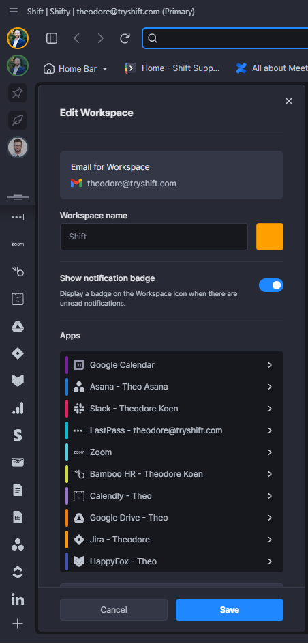308x644 pixels.
Task: Select Jira - Theodore row label
Action: click(x=120, y=539)
